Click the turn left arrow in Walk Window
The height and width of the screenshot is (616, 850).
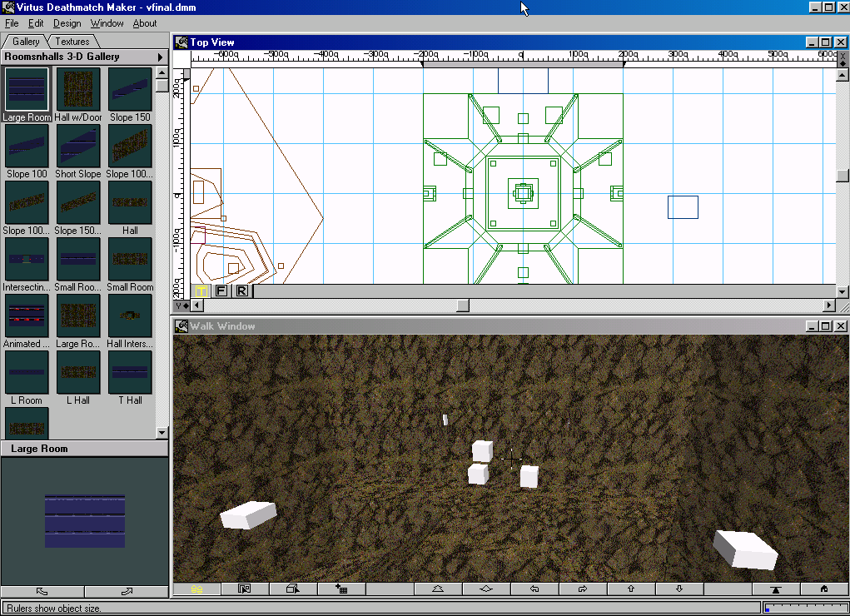point(534,589)
